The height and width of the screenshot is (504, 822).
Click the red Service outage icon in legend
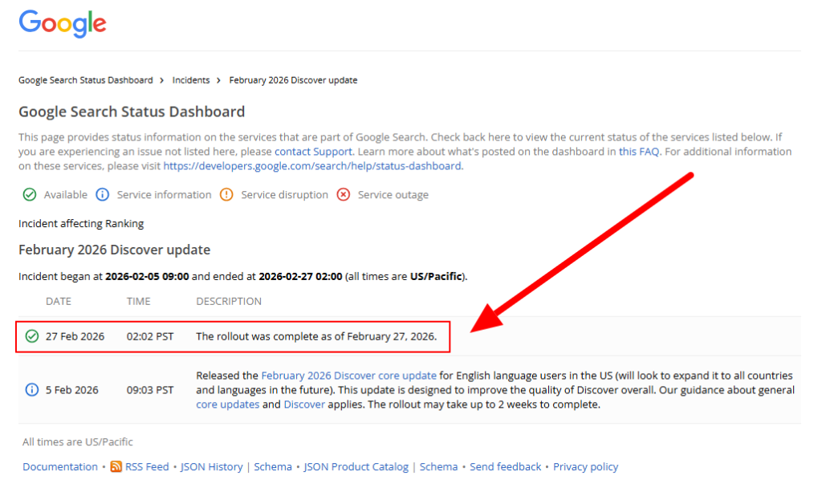point(344,195)
